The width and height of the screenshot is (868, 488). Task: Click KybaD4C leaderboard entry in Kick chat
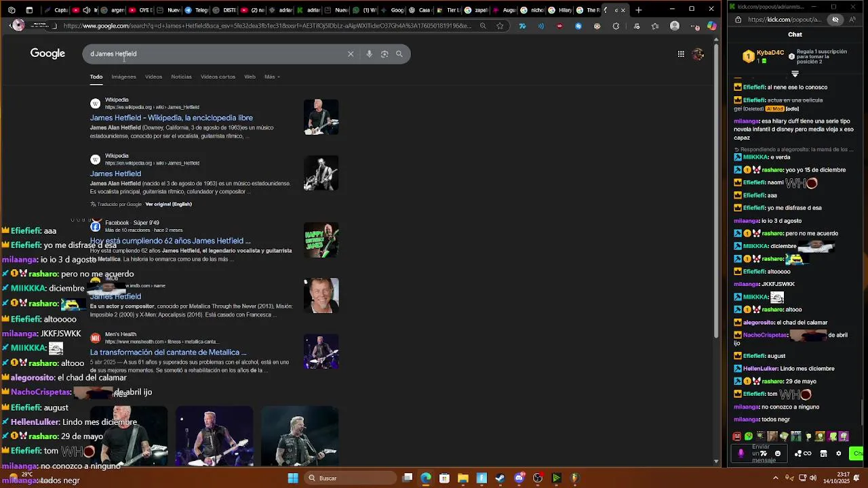click(x=764, y=56)
